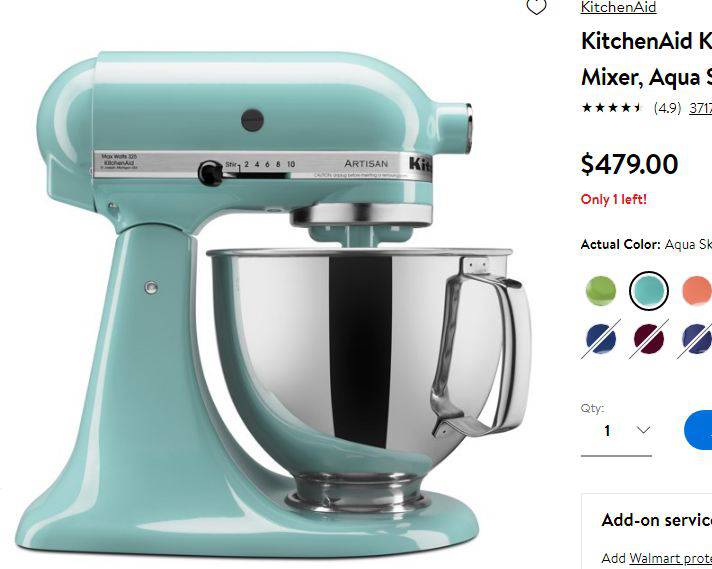Click the product title heading

(647, 59)
